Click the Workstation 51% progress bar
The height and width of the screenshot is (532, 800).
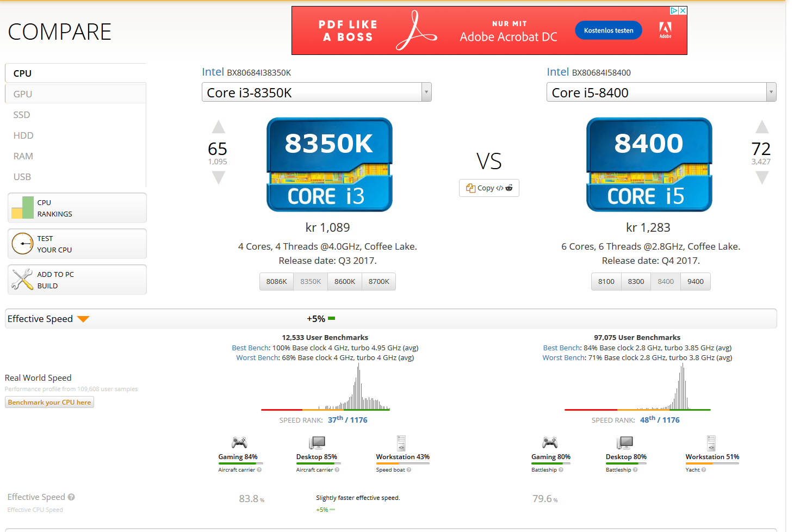(x=712, y=463)
